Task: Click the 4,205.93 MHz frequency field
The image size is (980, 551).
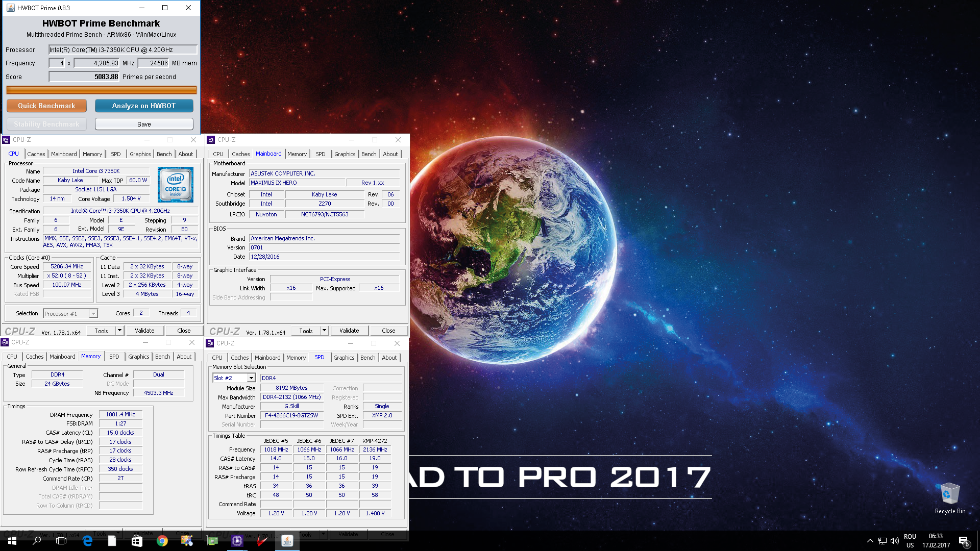Action: (97, 63)
